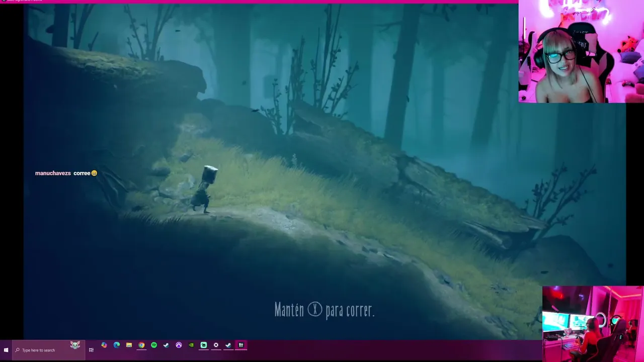644x362 pixels.
Task: Open the Windows Start menu
Action: pyautogui.click(x=6, y=350)
